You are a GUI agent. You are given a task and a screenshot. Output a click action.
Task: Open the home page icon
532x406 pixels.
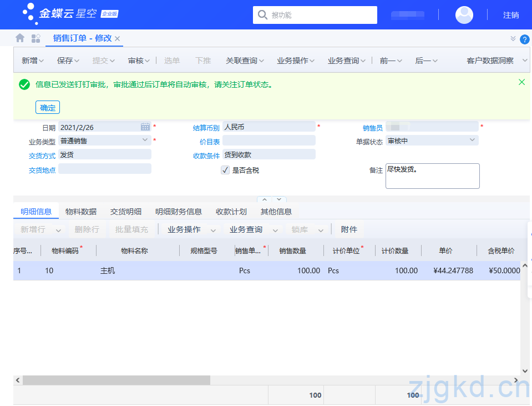point(20,38)
